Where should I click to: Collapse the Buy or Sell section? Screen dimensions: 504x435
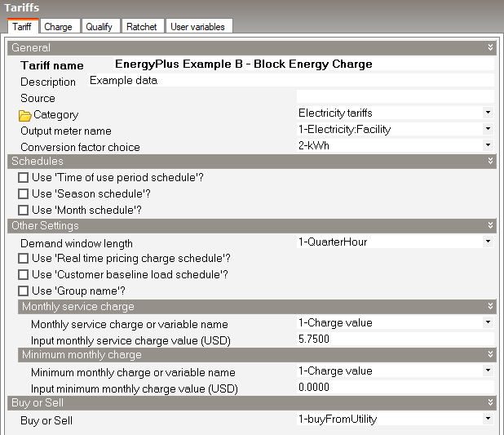click(x=490, y=402)
